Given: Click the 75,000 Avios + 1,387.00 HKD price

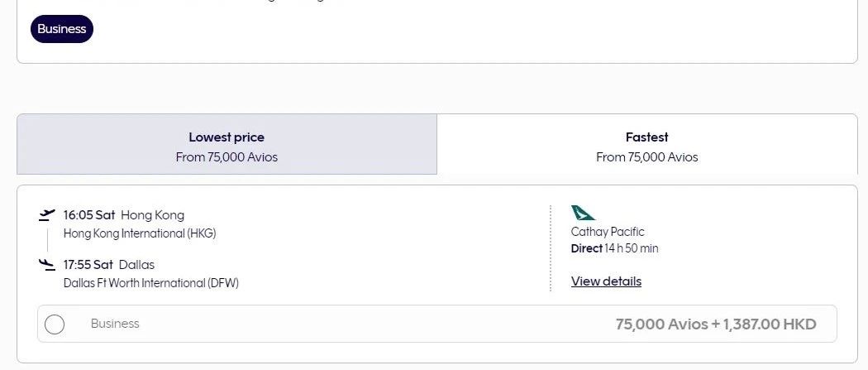Looking at the screenshot, I should 716,324.
